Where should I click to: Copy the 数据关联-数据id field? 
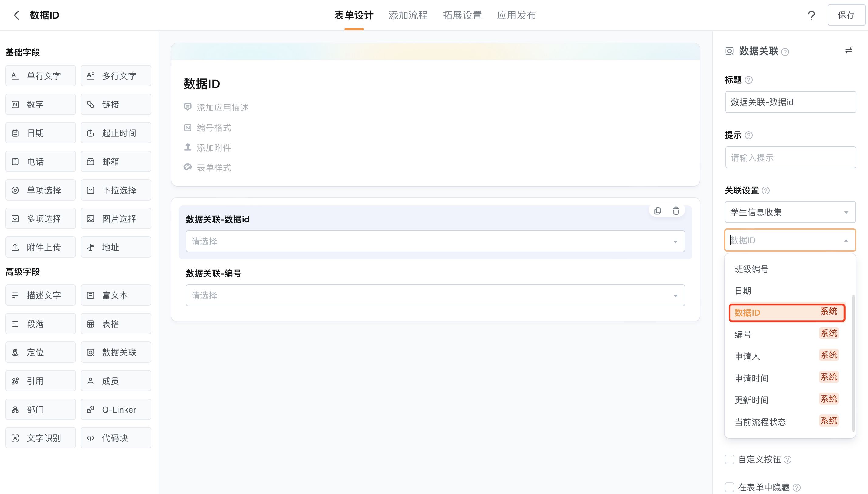tap(658, 211)
